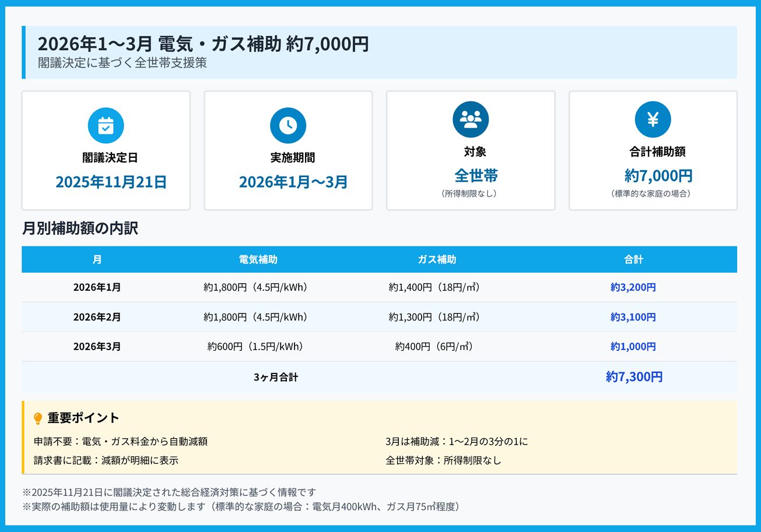Click the 2026年1月 row label
Viewport: 761px width, 532px height.
click(97, 287)
